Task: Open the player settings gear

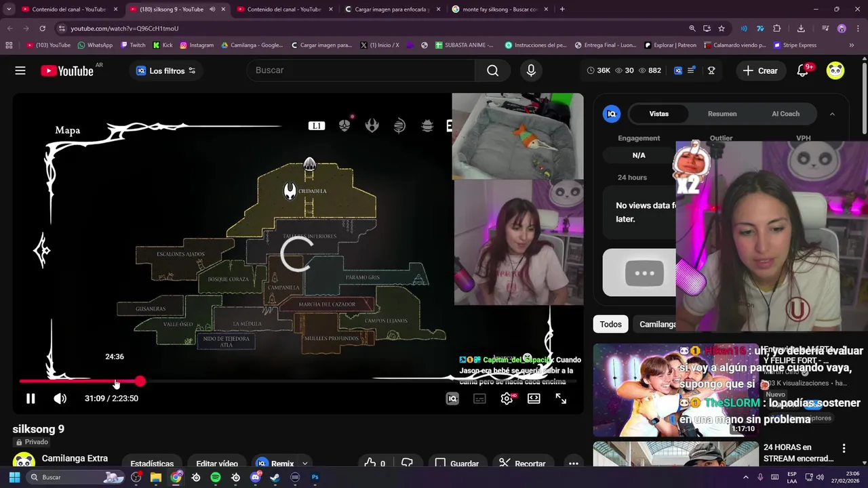Action: coord(507,399)
